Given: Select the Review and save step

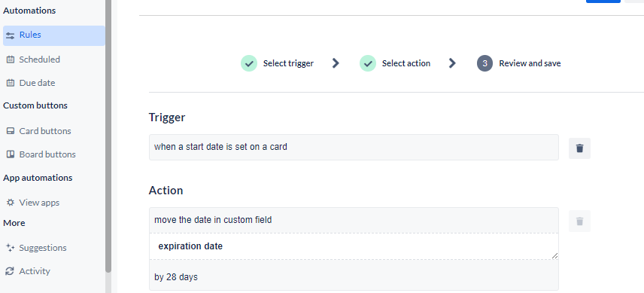Looking at the screenshot, I should point(518,64).
